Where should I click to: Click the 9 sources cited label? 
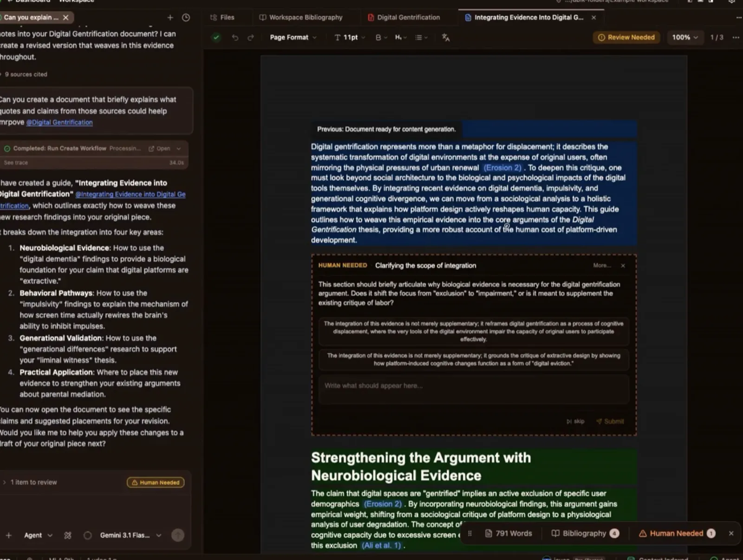(26, 74)
